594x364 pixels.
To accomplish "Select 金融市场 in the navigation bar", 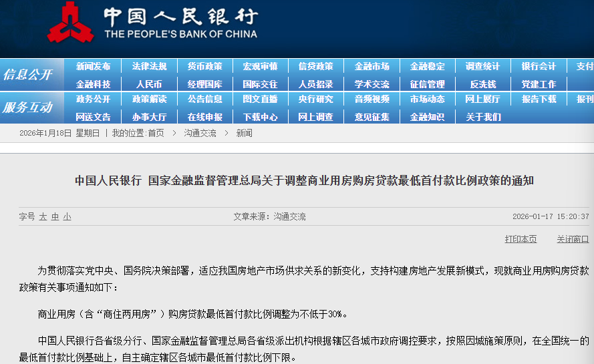I will 372,66.
